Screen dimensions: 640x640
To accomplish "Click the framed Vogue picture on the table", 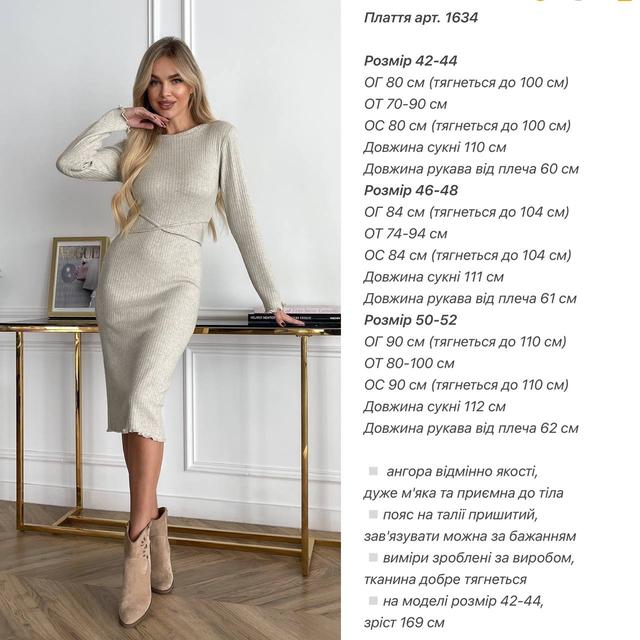I will 77,277.
